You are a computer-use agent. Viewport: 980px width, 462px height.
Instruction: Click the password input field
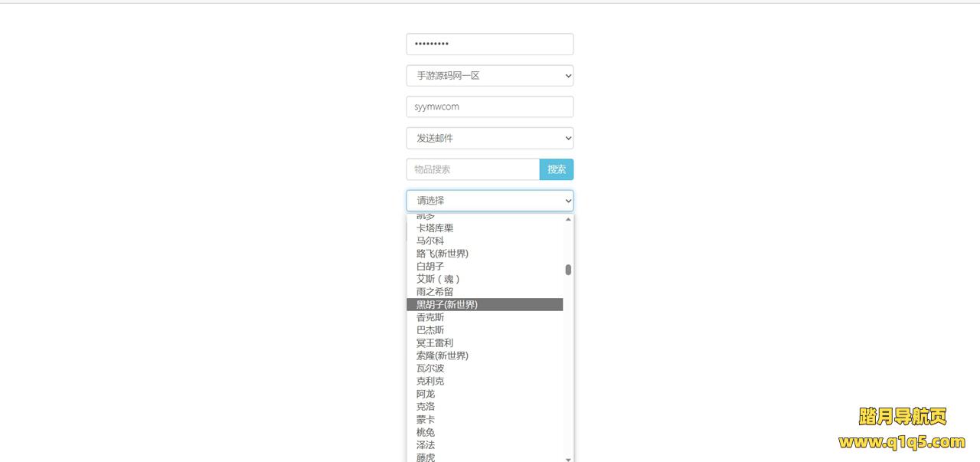pyautogui.click(x=489, y=44)
